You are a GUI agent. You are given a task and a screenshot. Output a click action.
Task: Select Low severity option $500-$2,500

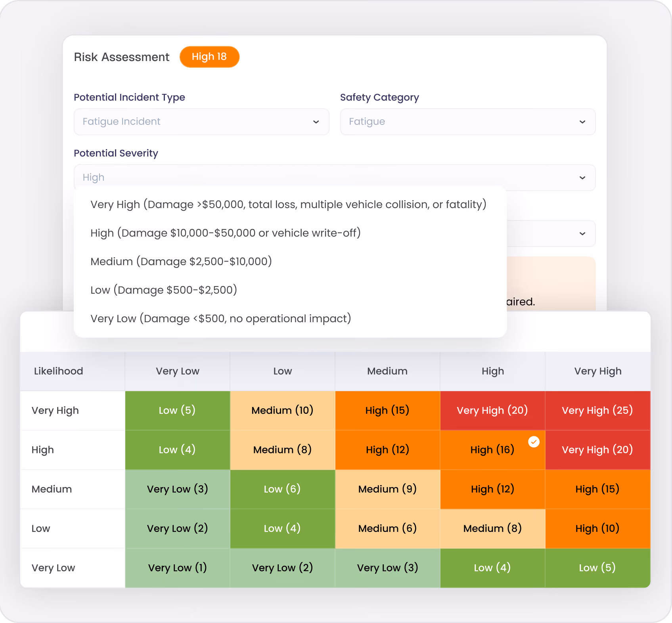click(x=164, y=290)
